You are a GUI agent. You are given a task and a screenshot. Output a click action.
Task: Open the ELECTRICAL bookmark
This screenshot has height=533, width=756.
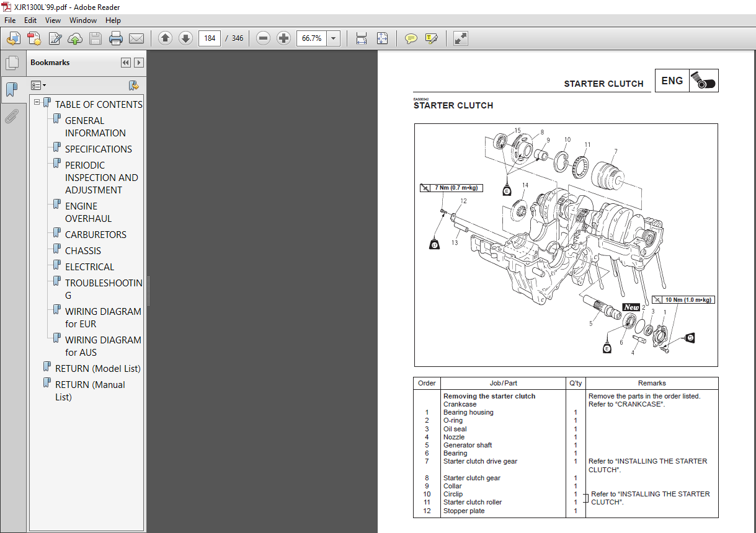tap(90, 266)
